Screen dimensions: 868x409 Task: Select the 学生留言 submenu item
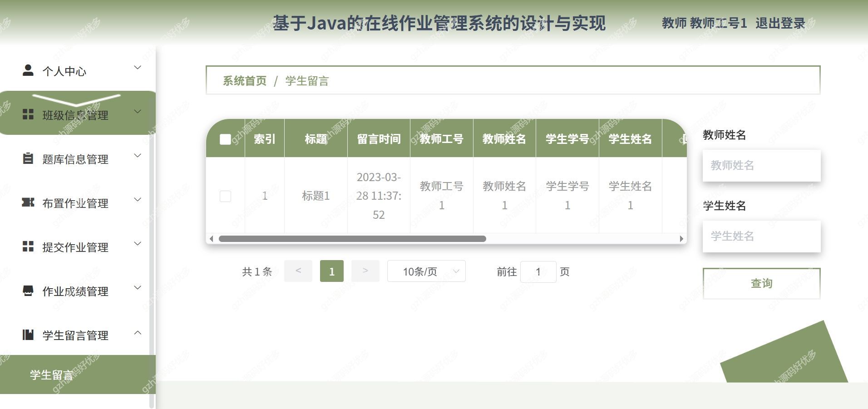coord(78,375)
